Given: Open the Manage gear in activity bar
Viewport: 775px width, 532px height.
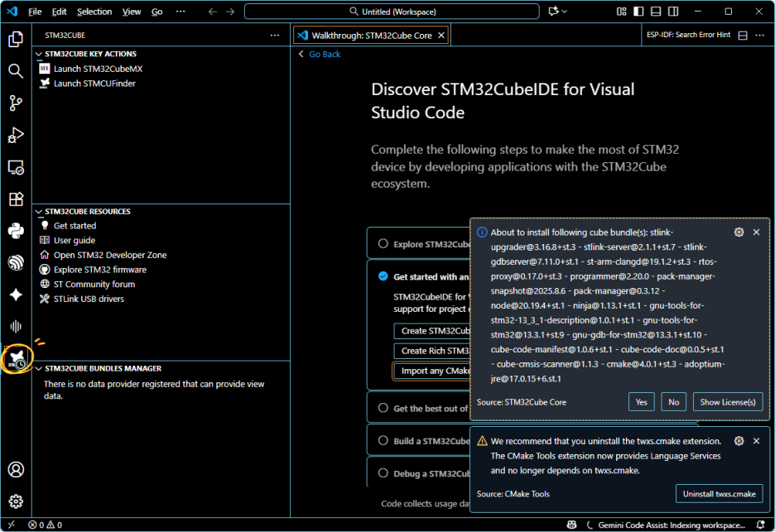Looking at the screenshot, I should point(16,501).
